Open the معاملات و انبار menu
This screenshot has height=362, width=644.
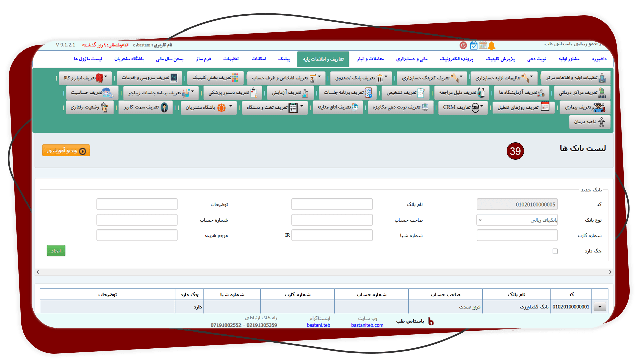point(370,59)
